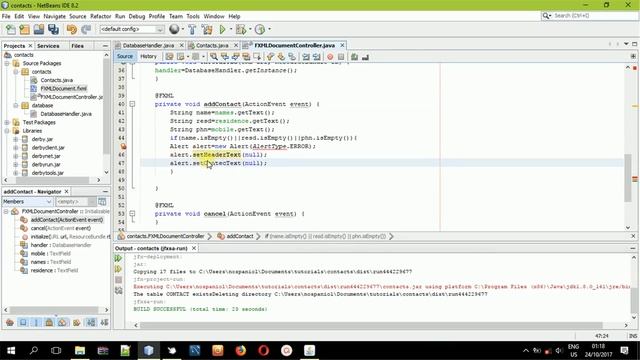Image resolution: width=640 pixels, height=360 pixels.
Task: Click the Start Macro Recording red icon
Action: click(x=330, y=57)
